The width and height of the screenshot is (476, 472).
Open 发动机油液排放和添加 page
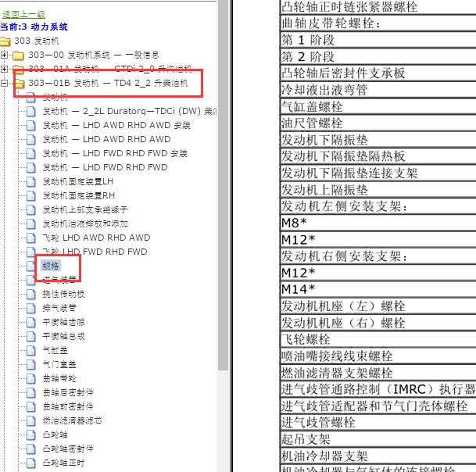(85, 223)
